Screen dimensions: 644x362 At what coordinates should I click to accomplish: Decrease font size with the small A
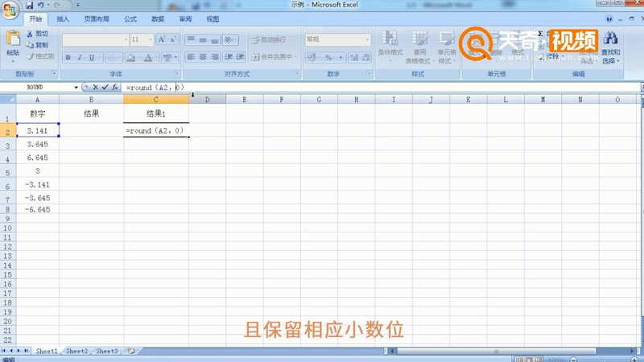[x=173, y=39]
